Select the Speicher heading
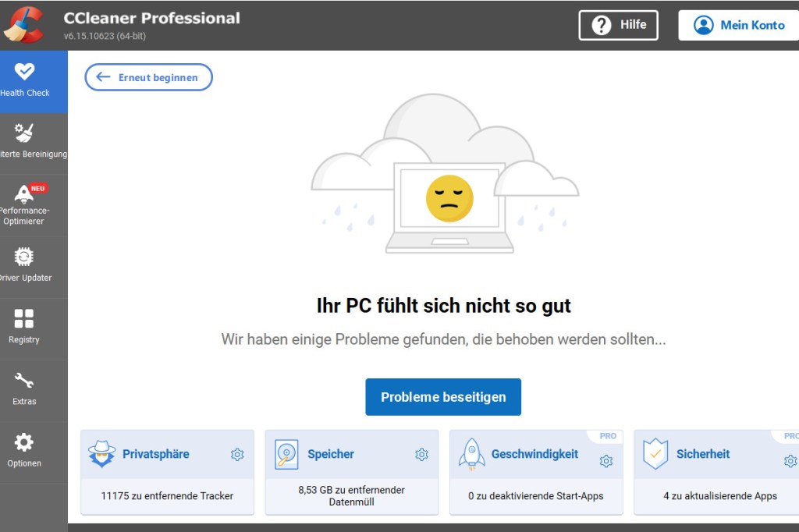 [331, 454]
